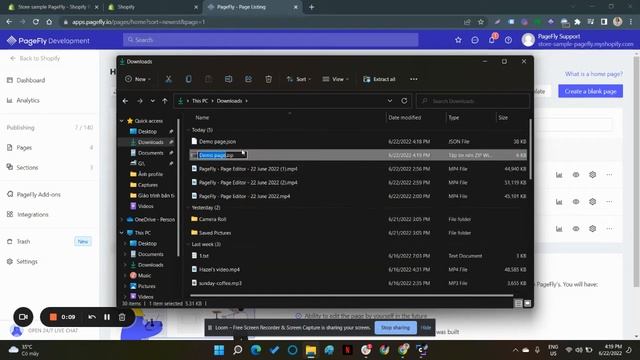The image size is (640, 360).
Task: Hide the Loom sharing banner
Action: 426,328
